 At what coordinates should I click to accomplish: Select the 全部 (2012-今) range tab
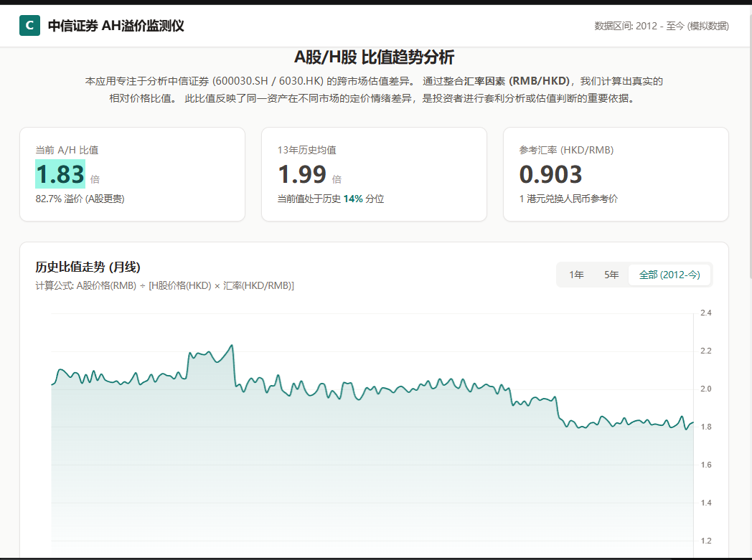tap(669, 275)
